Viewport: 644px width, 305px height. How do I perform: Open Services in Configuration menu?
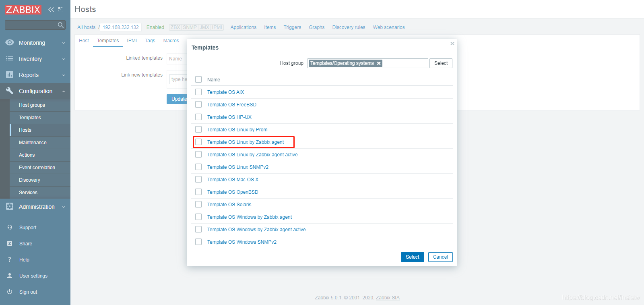coord(28,193)
